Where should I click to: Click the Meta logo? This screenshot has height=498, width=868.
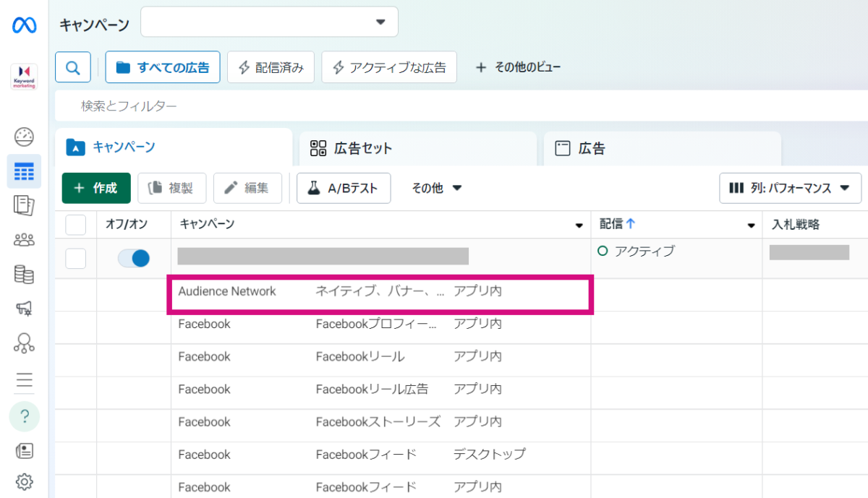[24, 25]
